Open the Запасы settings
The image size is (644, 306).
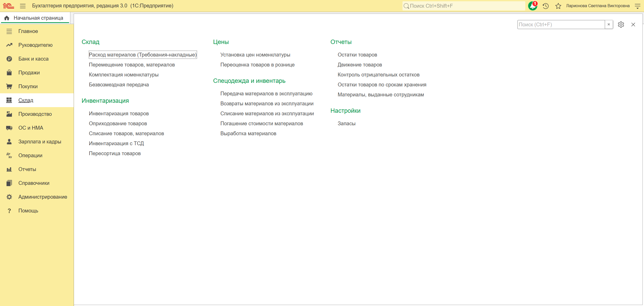click(x=346, y=123)
